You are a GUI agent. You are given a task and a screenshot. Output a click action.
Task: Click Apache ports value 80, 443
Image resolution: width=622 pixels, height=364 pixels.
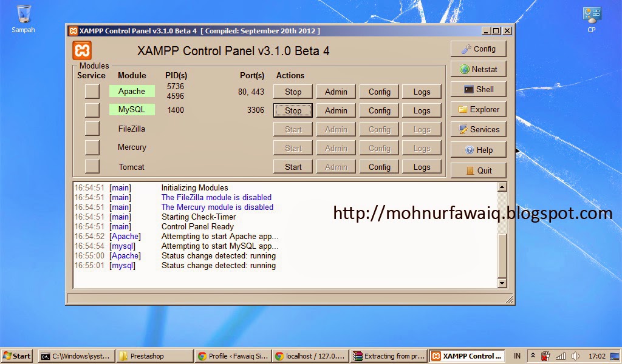click(251, 92)
